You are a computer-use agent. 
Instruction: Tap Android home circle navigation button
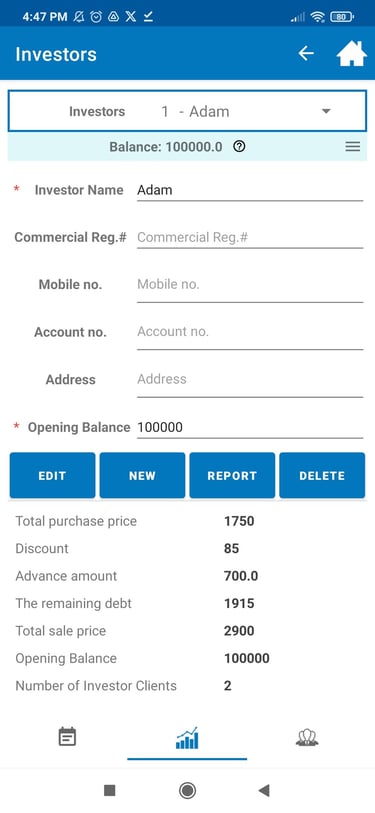(x=187, y=790)
